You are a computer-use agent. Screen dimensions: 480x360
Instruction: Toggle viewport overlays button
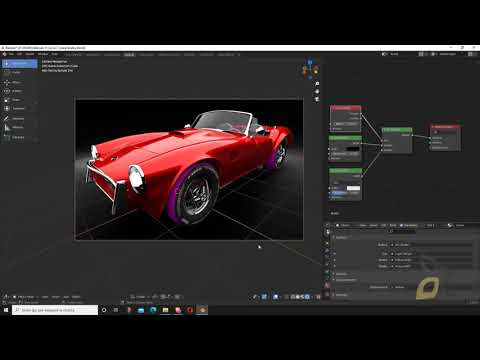click(x=275, y=296)
